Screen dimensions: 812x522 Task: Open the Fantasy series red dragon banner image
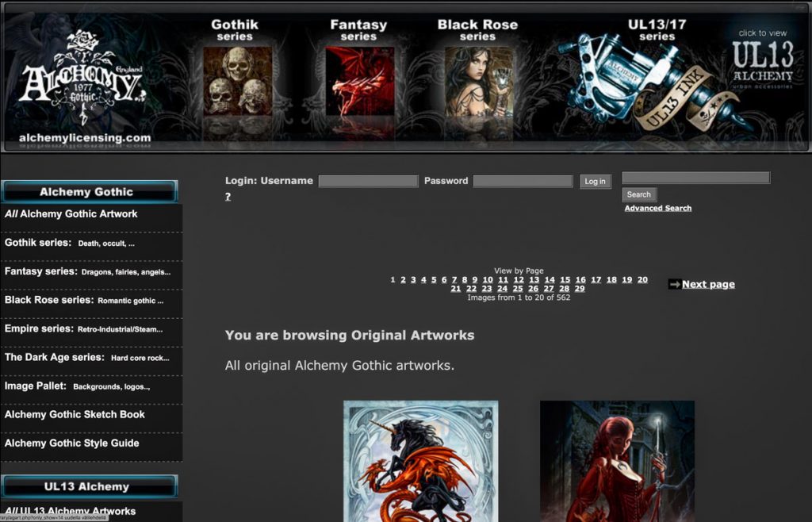tap(360, 81)
